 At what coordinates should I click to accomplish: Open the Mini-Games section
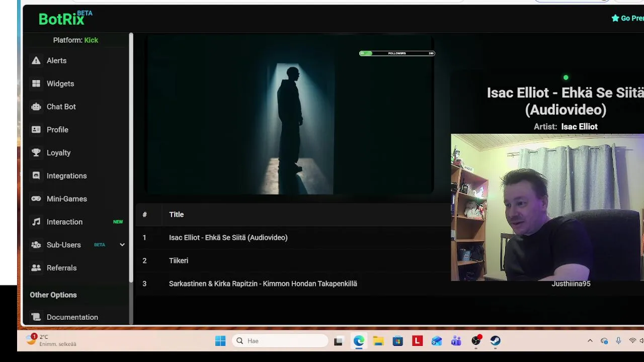(67, 199)
